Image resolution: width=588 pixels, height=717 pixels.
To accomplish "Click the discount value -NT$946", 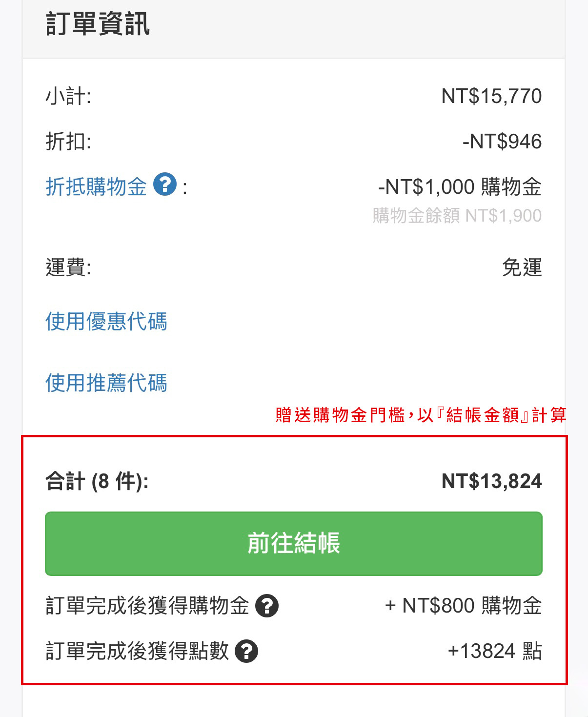I will (x=502, y=142).
